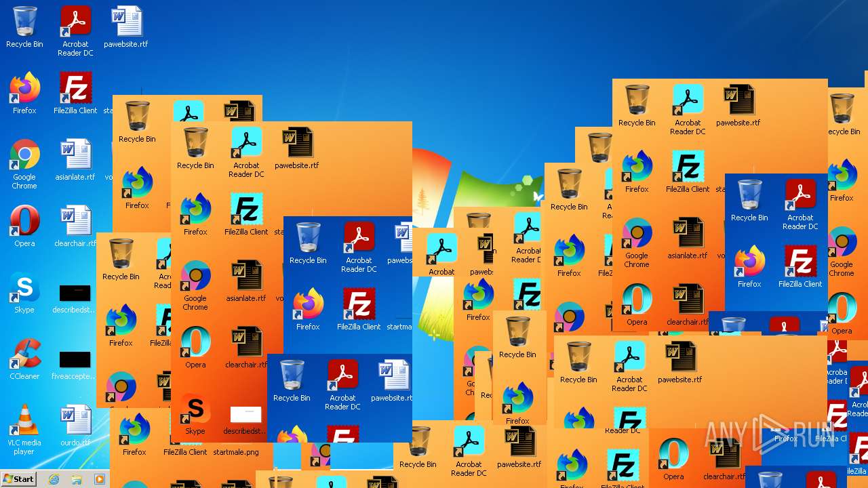
Task: Open Windows Media Player from the taskbar
Action: click(x=100, y=479)
